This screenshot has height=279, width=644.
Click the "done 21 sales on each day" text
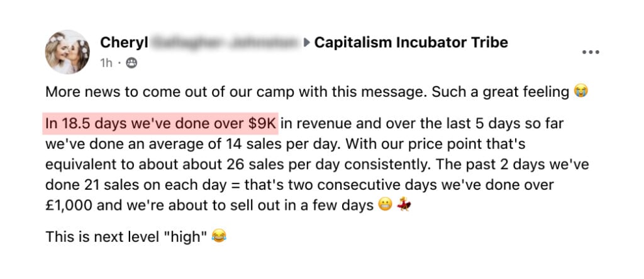(136, 185)
